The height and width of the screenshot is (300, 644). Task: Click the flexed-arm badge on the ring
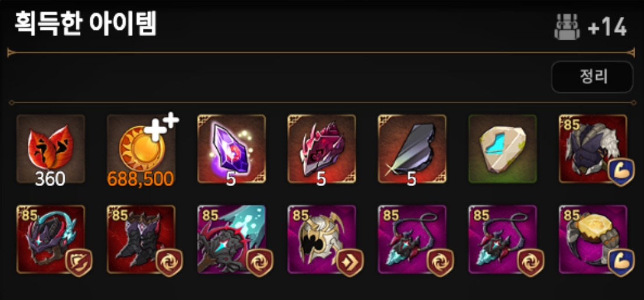pyautogui.click(x=621, y=262)
